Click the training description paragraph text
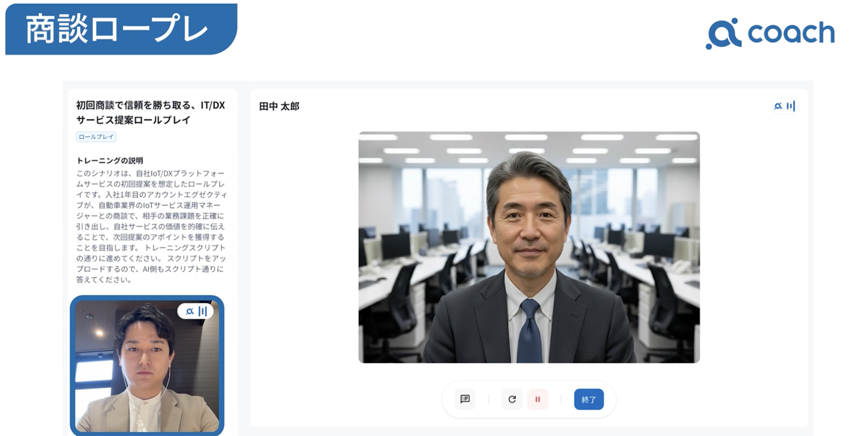 [x=151, y=226]
